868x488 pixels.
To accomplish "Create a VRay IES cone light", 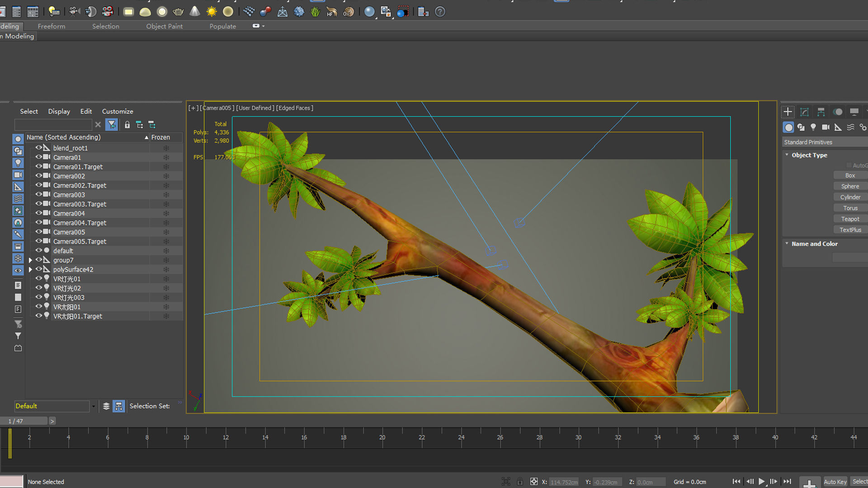I will click(195, 12).
